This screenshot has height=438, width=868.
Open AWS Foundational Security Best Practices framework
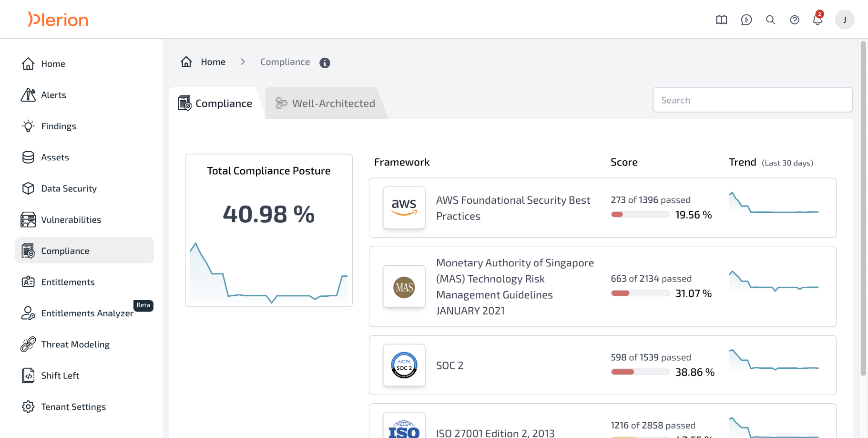pyautogui.click(x=602, y=208)
